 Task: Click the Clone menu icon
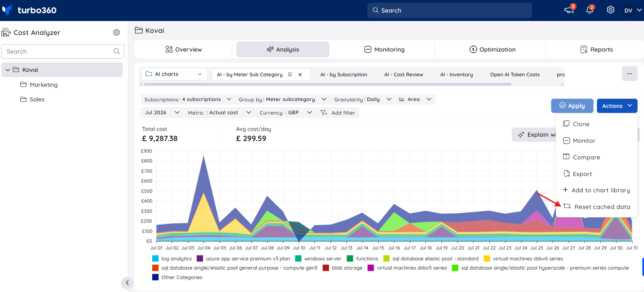point(566,124)
